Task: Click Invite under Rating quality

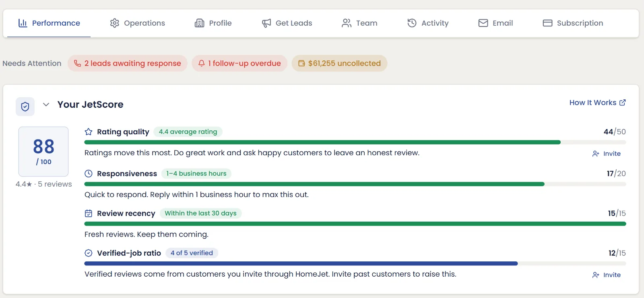Action: [607, 154]
